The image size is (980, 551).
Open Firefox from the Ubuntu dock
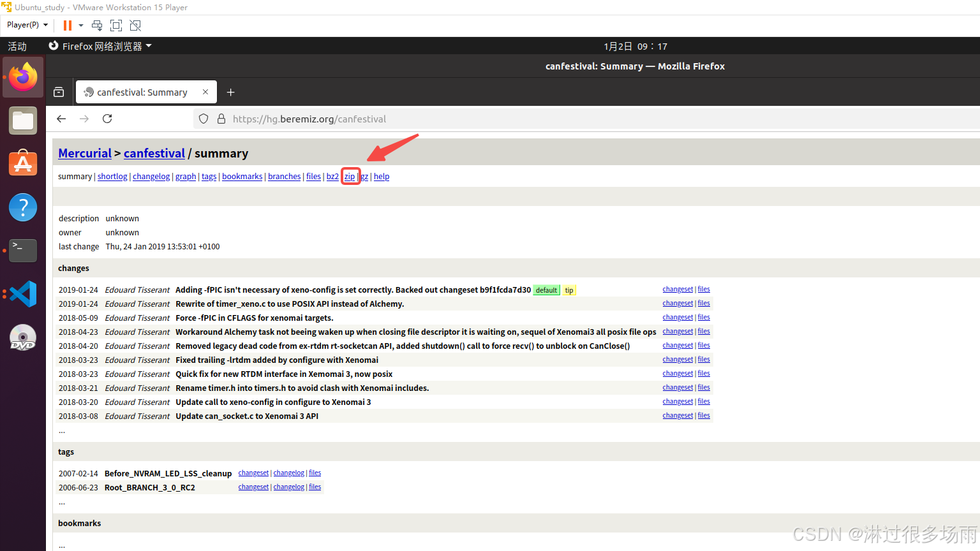tap(23, 77)
